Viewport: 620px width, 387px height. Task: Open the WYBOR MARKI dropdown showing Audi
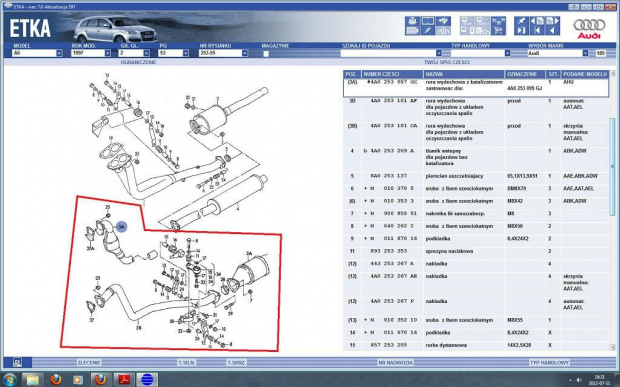click(x=585, y=53)
